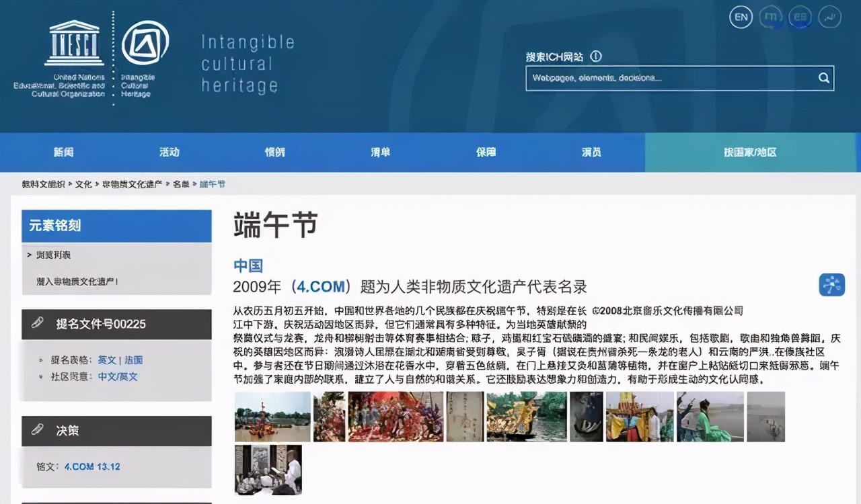Image resolution: width=861 pixels, height=504 pixels.
Task: Open the 保障 navigation menu
Action: point(486,152)
